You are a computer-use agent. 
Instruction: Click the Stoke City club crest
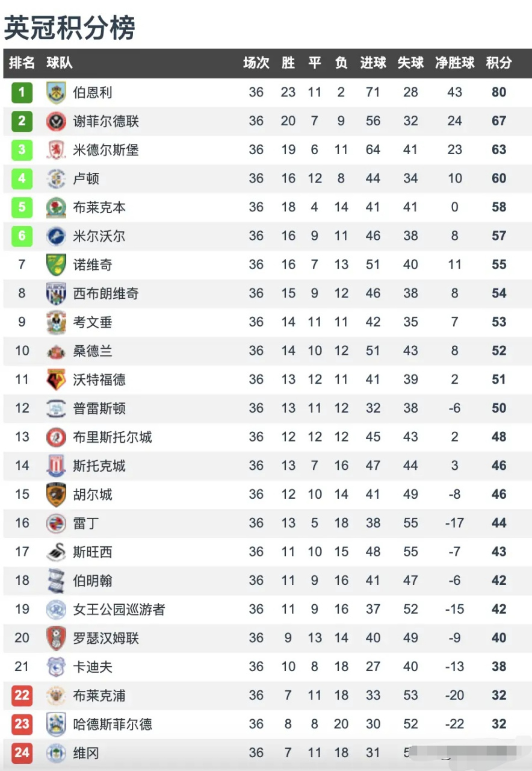[x=56, y=466]
